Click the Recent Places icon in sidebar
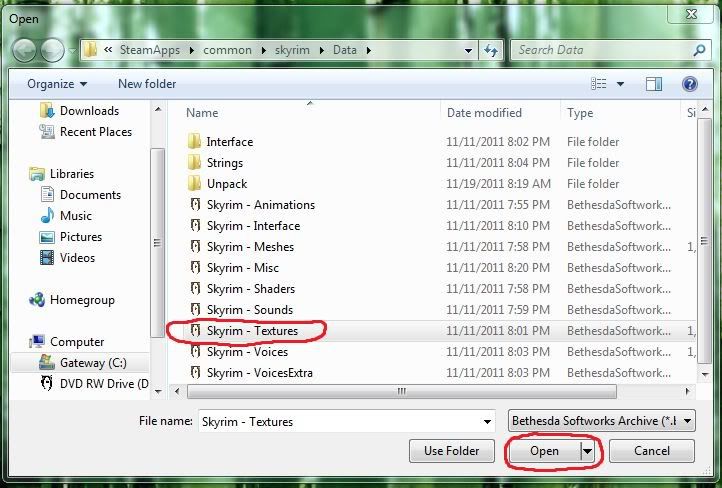 click(x=47, y=132)
